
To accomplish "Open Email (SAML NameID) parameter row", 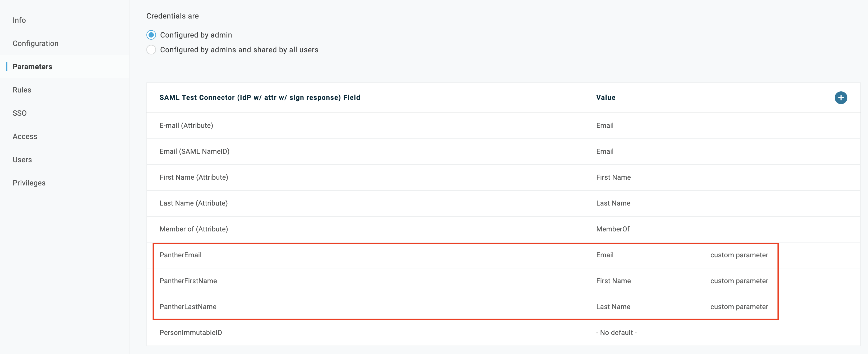I will click(195, 152).
